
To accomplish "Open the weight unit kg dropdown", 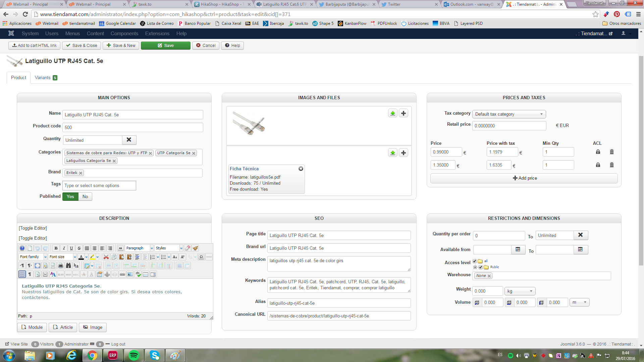I will point(520,291).
